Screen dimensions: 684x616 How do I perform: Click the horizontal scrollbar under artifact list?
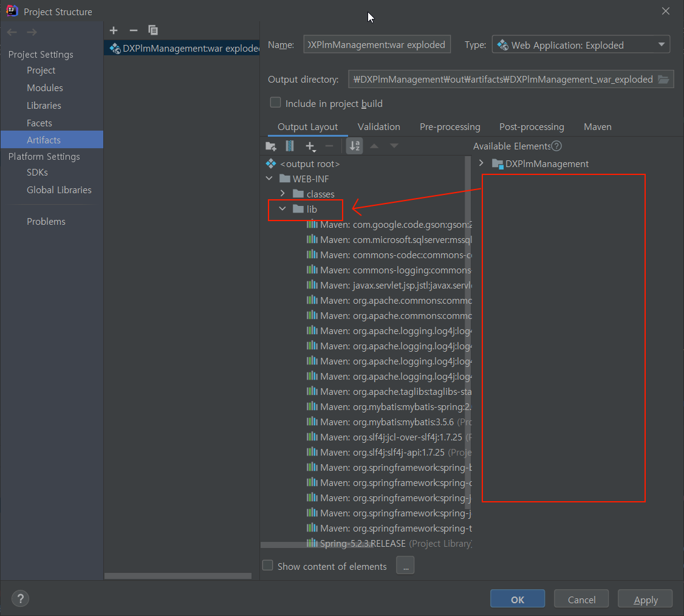[x=178, y=576]
